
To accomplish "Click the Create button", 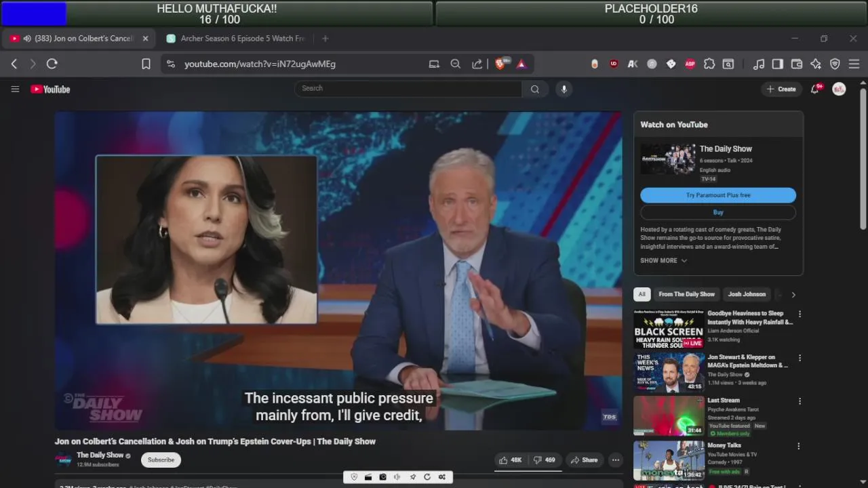I will tap(781, 89).
